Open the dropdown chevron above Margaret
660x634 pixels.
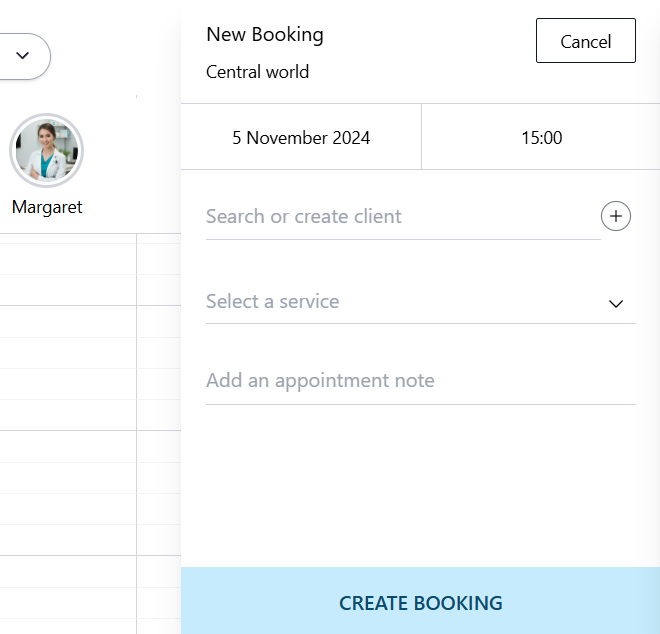[22, 56]
